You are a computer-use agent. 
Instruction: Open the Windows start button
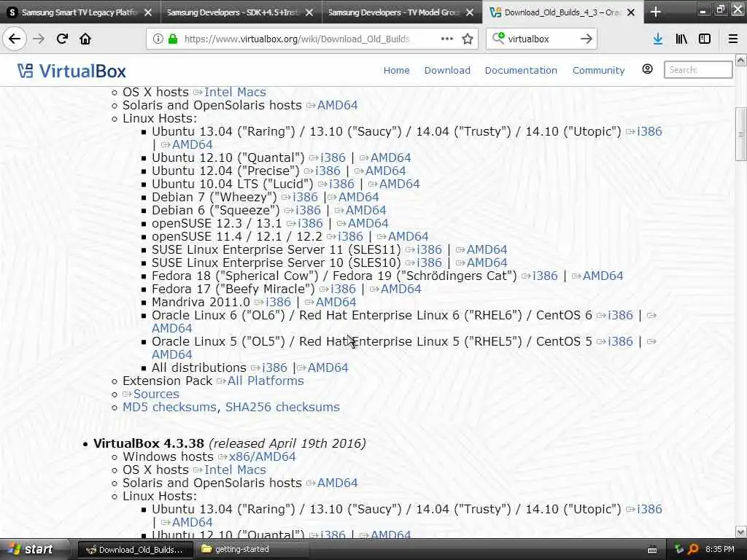pos(31,549)
